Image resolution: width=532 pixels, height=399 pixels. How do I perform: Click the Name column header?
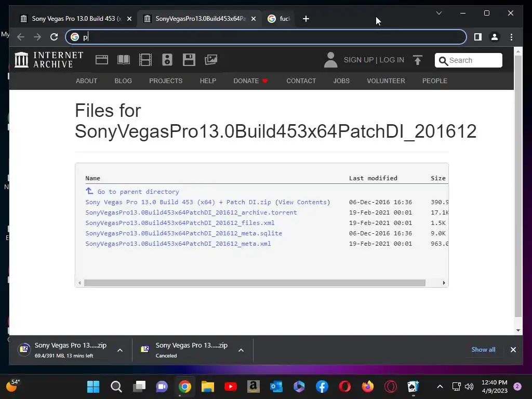(x=92, y=178)
